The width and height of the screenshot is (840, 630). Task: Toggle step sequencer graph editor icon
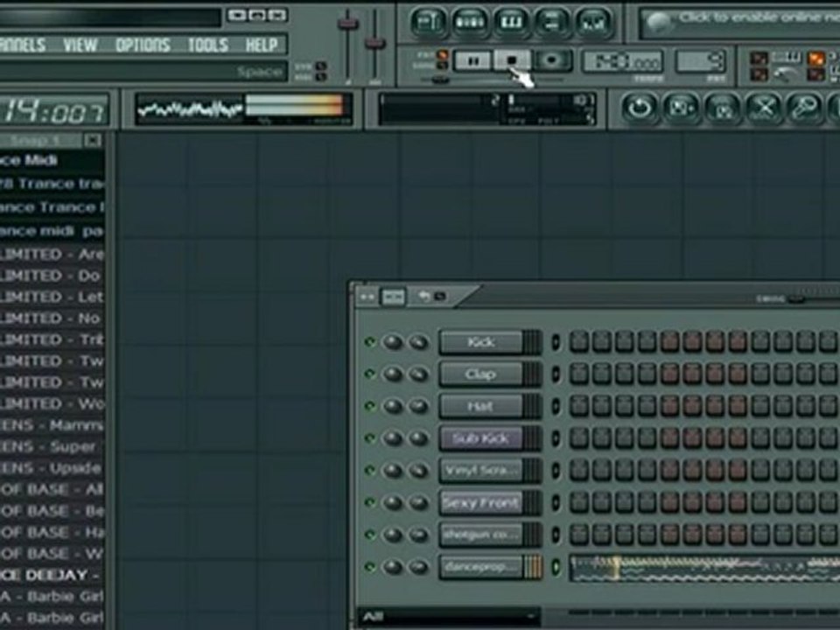(x=393, y=297)
